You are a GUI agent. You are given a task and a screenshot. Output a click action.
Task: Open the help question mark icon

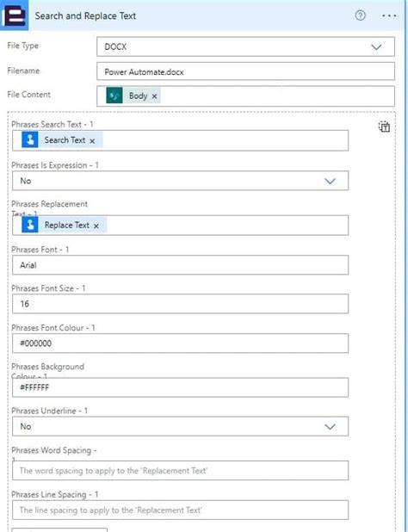coord(360,15)
